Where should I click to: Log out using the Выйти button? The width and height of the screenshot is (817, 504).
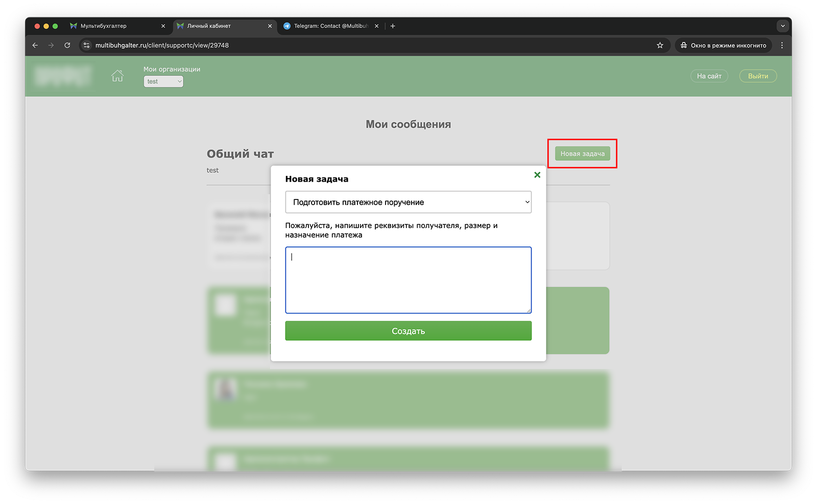click(x=758, y=76)
